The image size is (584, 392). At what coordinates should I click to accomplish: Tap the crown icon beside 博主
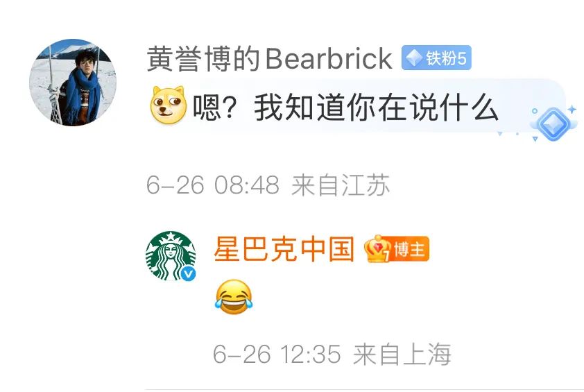click(x=377, y=248)
